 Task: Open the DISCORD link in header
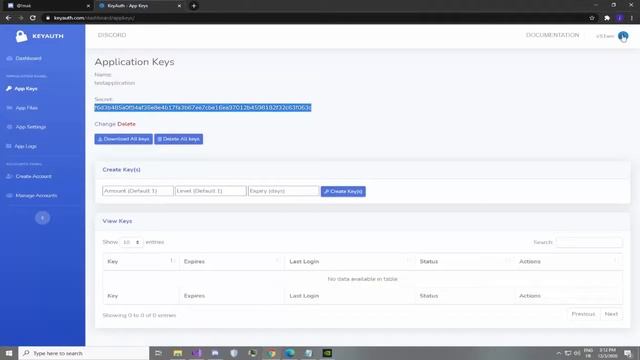coord(112,35)
